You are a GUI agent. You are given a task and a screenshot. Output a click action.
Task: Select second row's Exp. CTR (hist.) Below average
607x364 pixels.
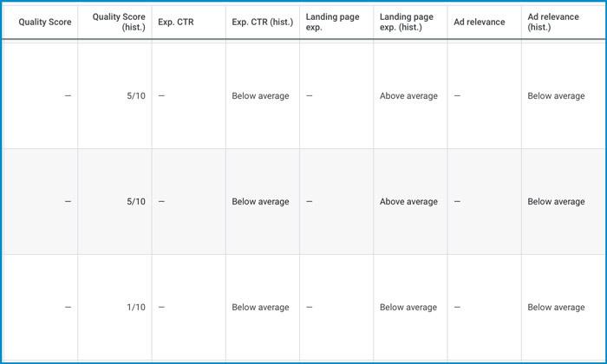[x=260, y=202]
